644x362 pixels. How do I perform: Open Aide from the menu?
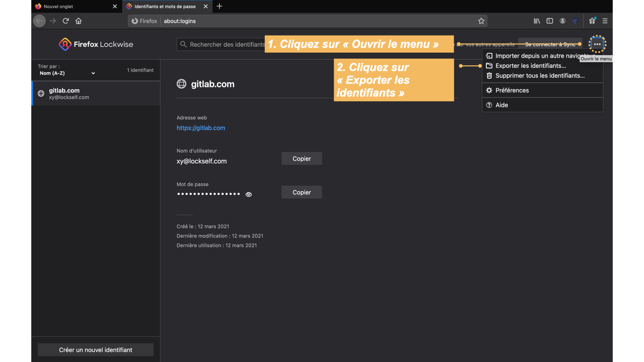pyautogui.click(x=542, y=105)
